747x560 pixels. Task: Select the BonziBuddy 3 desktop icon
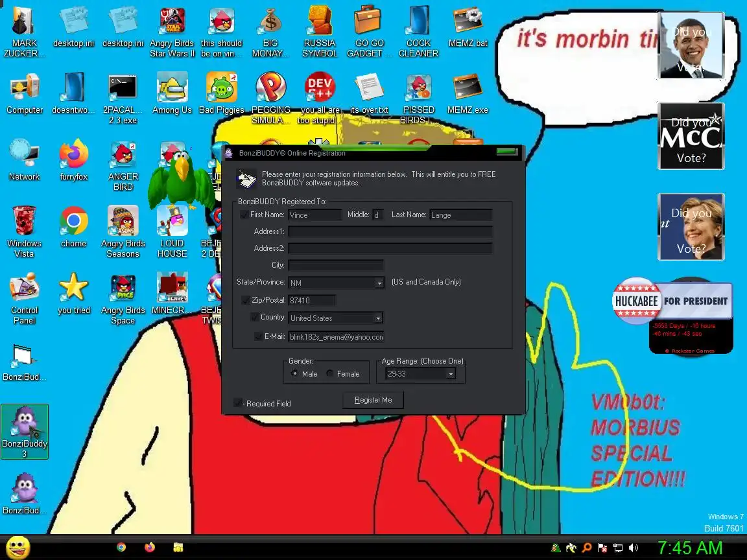24,432
